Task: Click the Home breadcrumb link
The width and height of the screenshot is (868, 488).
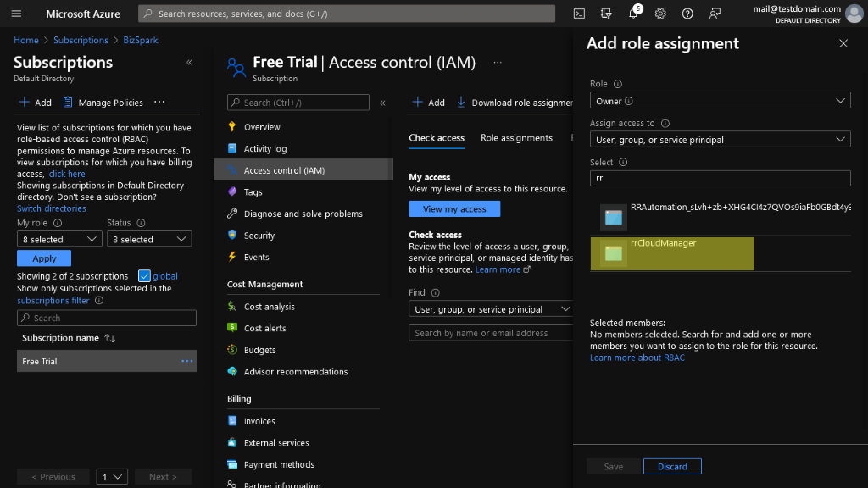Action: (x=26, y=40)
